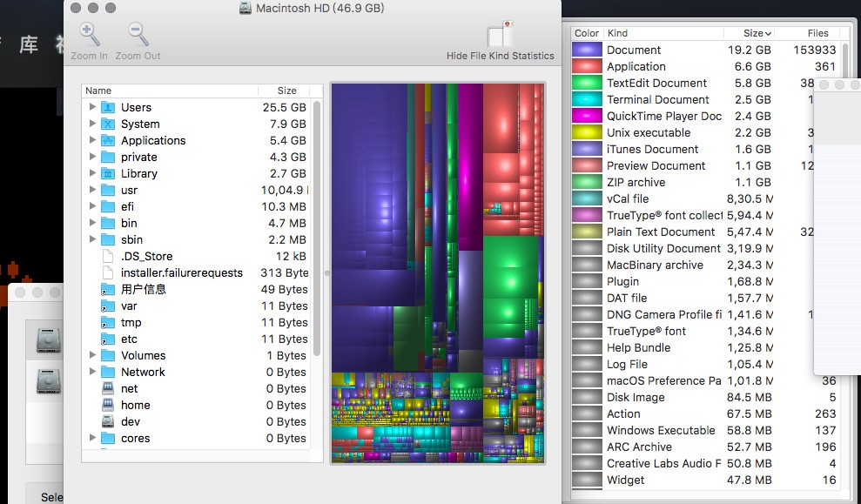Viewport: 861px width, 504px height.
Task: Click the Macintosh HD title disk icon
Action: point(246,8)
